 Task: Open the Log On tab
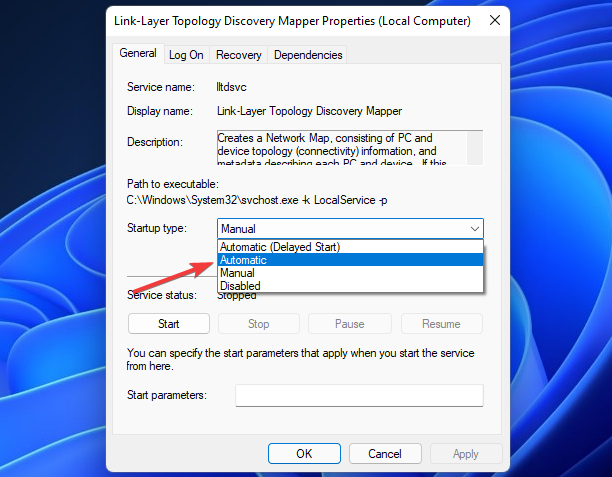coord(186,55)
